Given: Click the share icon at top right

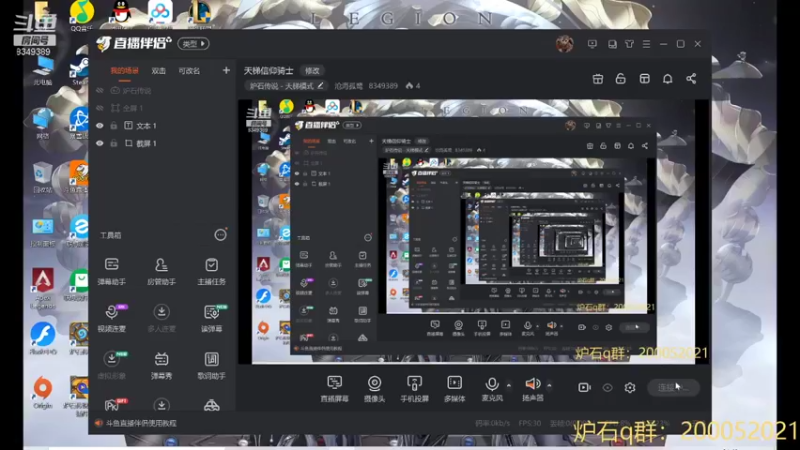Looking at the screenshot, I should 691,79.
